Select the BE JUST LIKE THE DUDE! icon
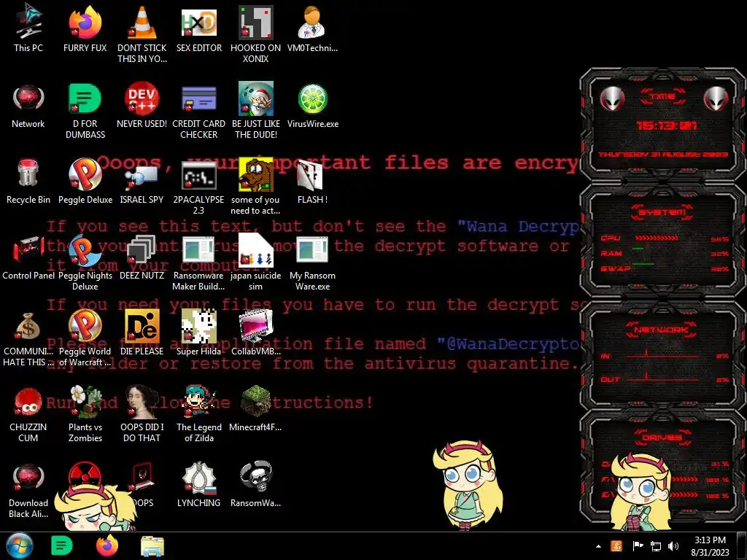The width and height of the screenshot is (747, 560). 256,111
